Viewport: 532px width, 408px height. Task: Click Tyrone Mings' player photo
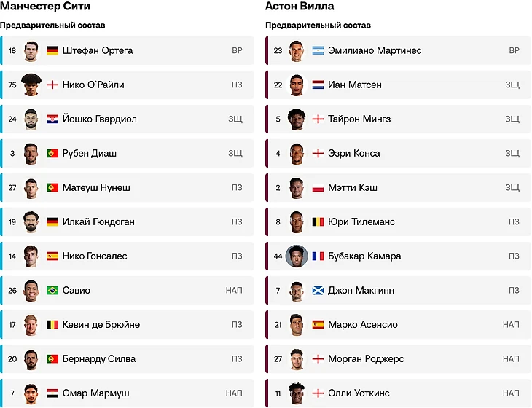(296, 119)
